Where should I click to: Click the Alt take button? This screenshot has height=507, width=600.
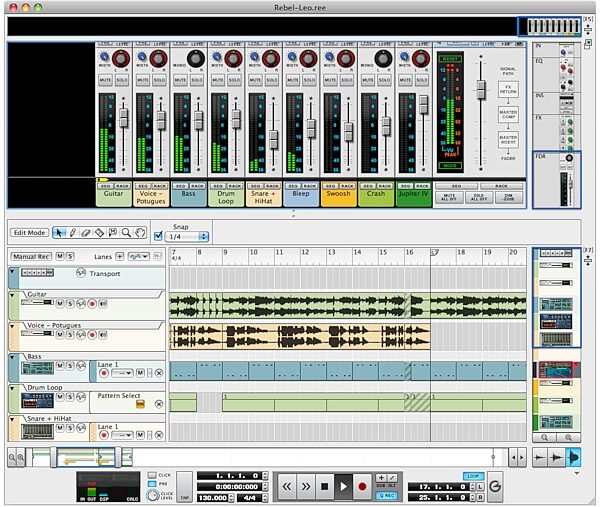pos(393,478)
